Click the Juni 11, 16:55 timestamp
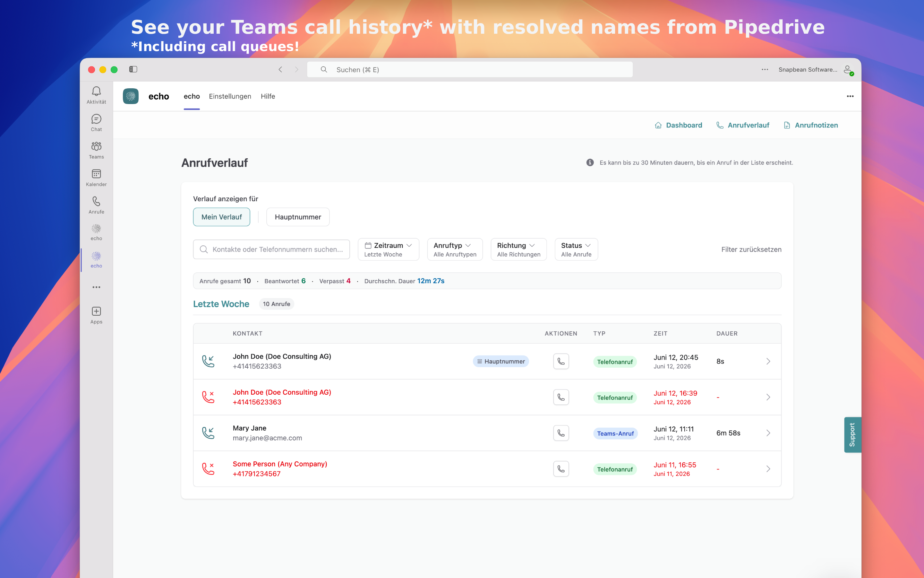The image size is (924, 578). point(675,465)
